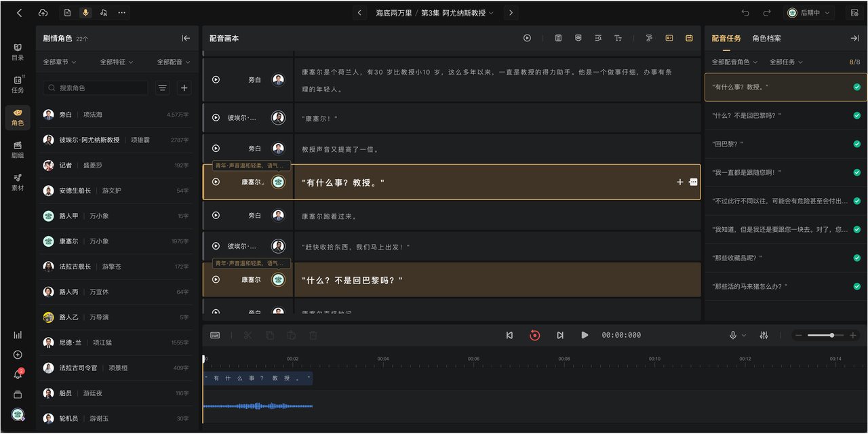Select the microphone dubbing mode icon
Screen dimensions: 868x434
click(x=85, y=13)
